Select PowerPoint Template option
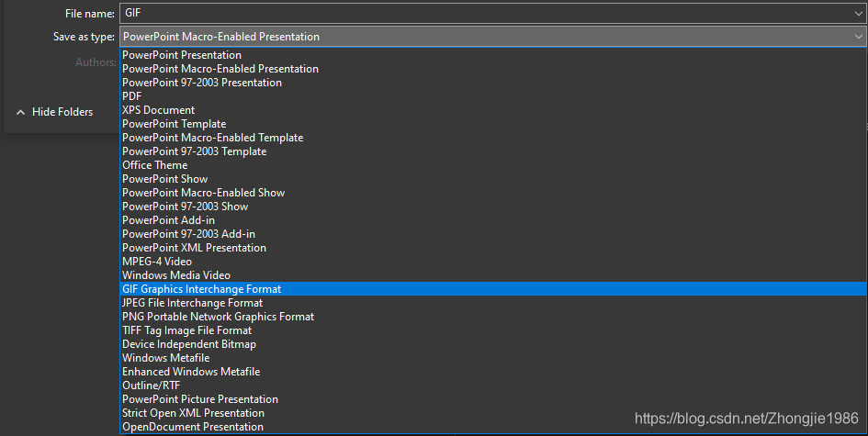 click(493, 124)
